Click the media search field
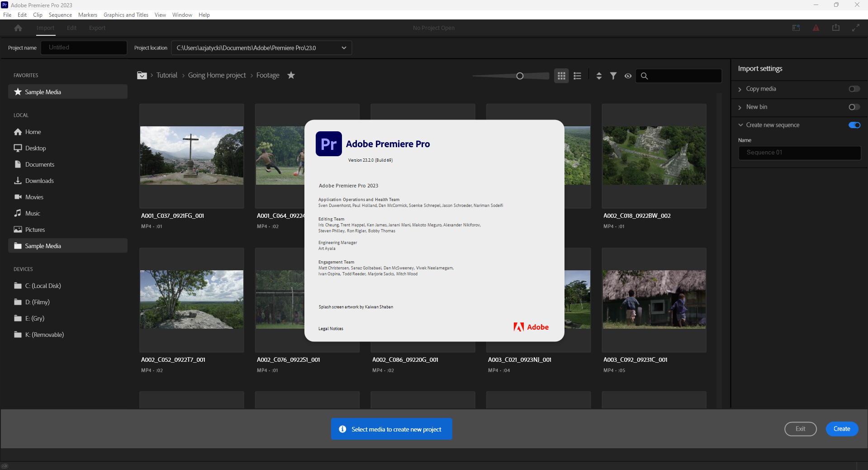This screenshot has height=470, width=868. tap(678, 76)
